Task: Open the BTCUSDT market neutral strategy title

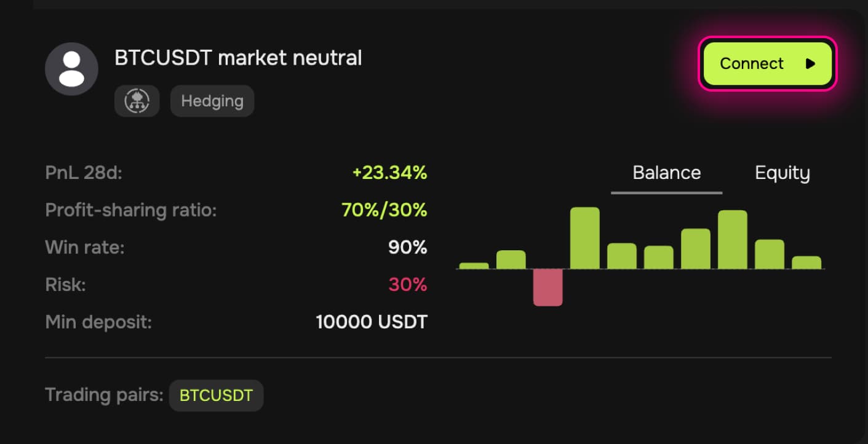Action: point(238,58)
